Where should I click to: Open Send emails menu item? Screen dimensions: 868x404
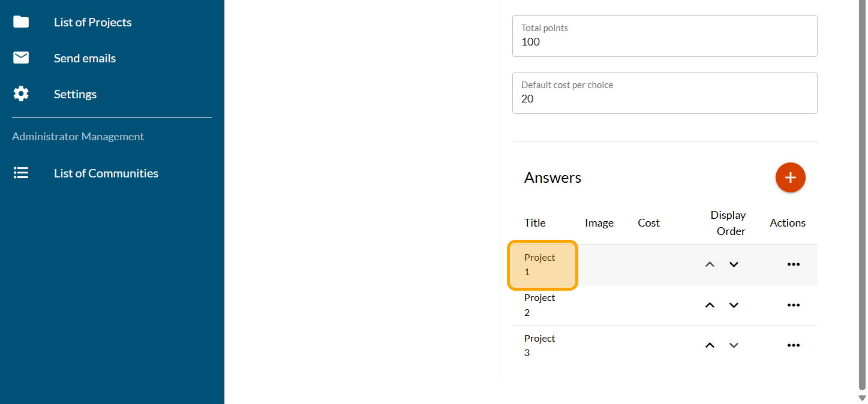pos(85,58)
